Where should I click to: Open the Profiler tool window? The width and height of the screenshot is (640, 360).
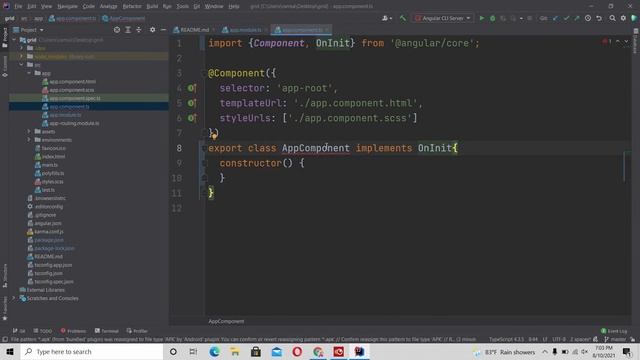coord(137,331)
